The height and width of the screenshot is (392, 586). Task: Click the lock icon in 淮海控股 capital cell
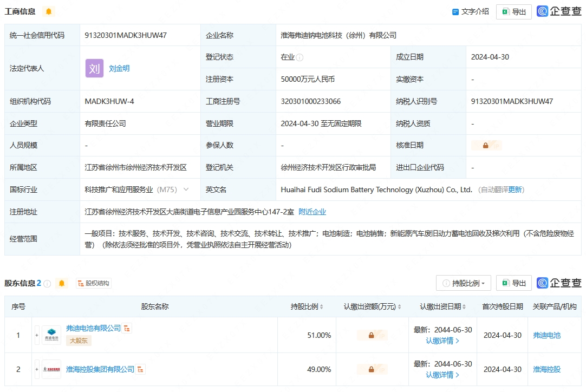(372, 369)
